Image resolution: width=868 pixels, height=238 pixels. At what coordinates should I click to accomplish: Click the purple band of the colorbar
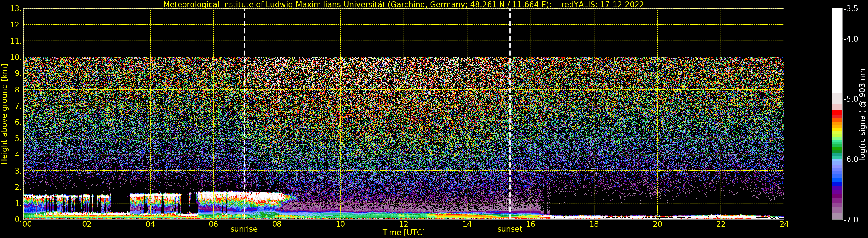(837, 194)
